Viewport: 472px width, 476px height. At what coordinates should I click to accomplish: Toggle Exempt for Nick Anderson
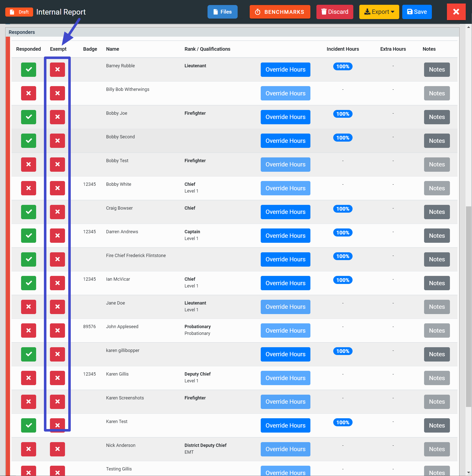(57, 449)
